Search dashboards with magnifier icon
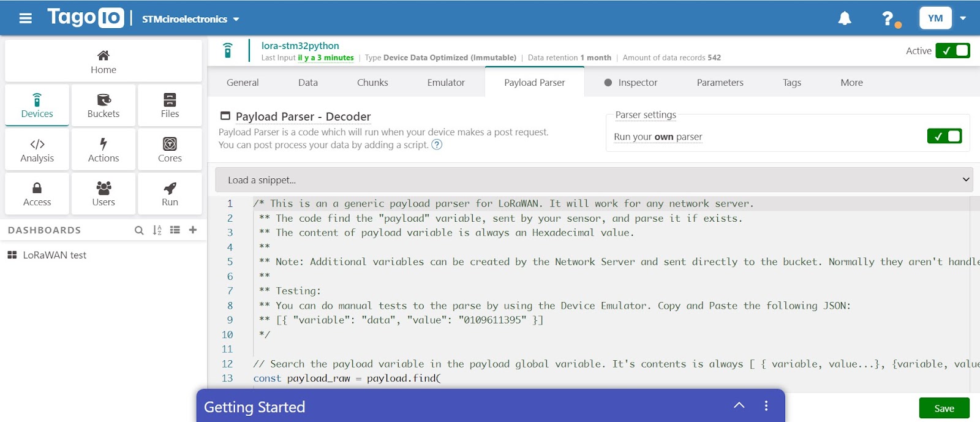Image resolution: width=980 pixels, height=422 pixels. coord(139,230)
